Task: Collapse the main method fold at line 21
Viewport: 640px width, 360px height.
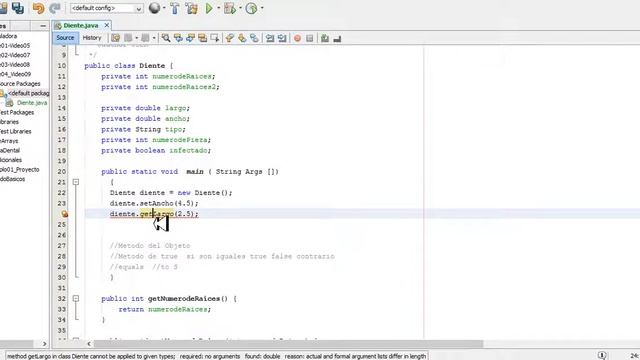Action: point(76,182)
